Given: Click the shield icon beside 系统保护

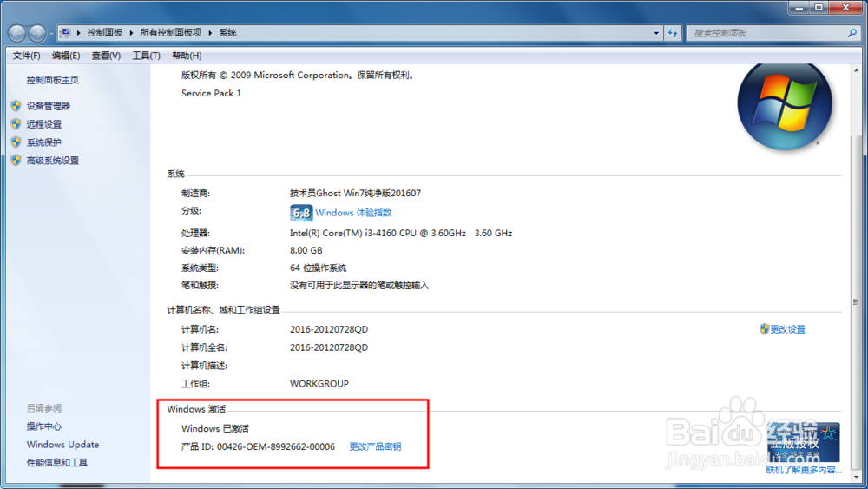Looking at the screenshot, I should [16, 142].
